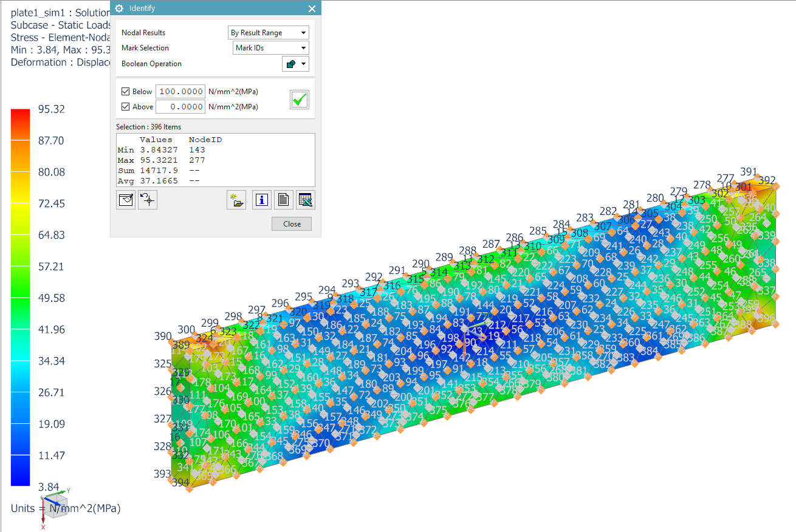Apply the filter with the green checkmark icon
This screenshot has width=796, height=532.
click(299, 99)
